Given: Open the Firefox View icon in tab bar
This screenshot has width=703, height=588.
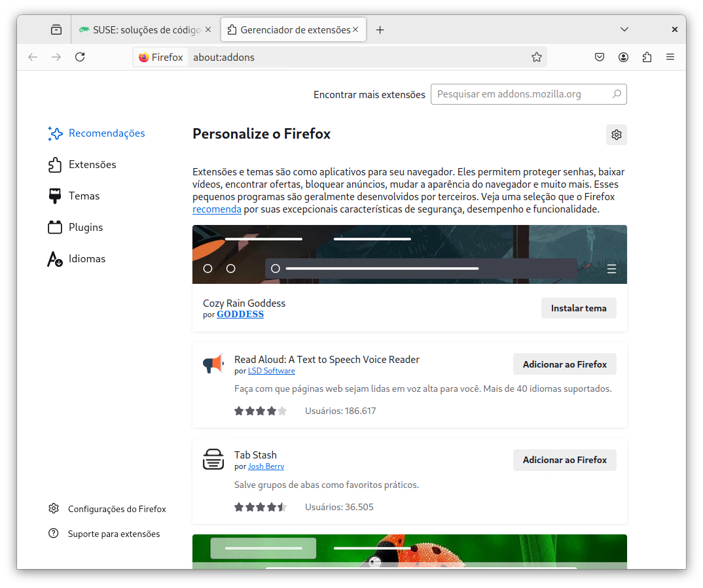Looking at the screenshot, I should (x=56, y=29).
